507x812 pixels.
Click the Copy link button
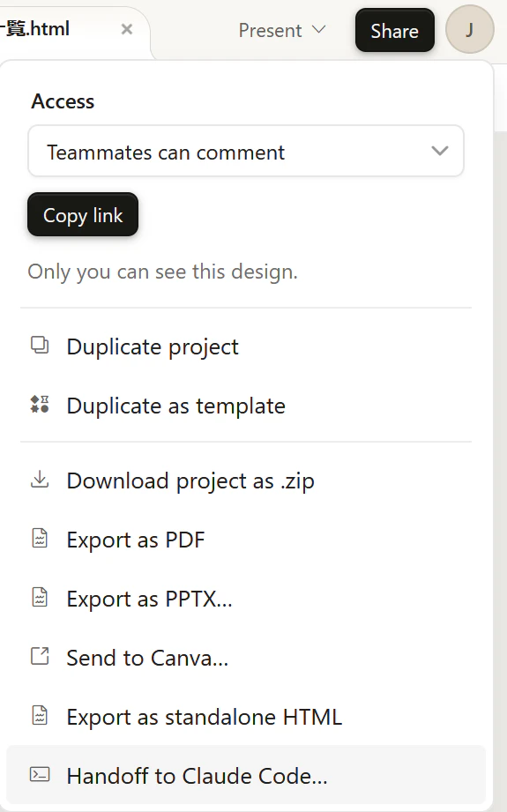(x=83, y=215)
